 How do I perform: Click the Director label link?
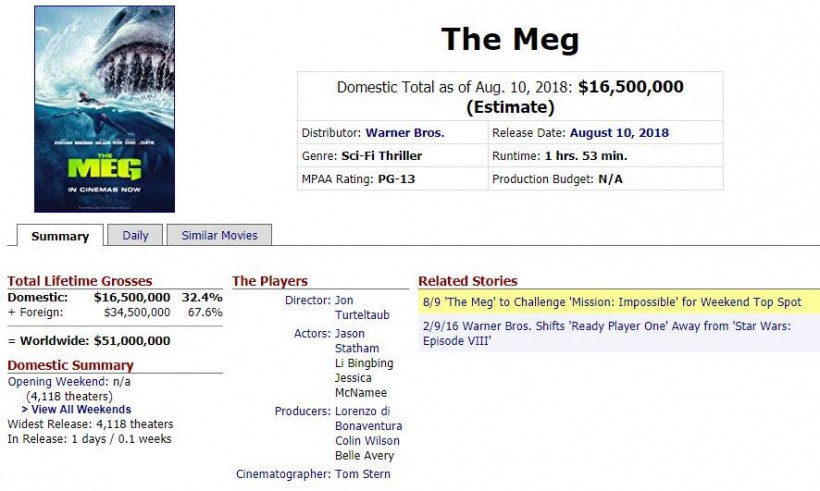[308, 300]
